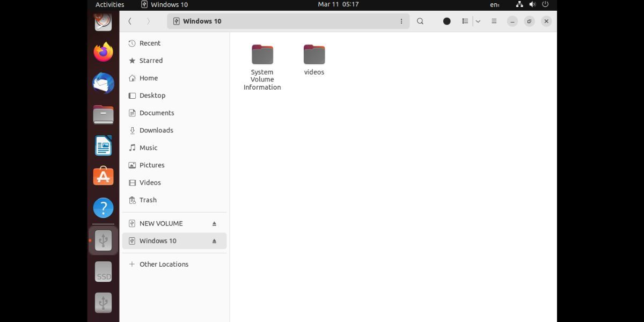Click the highlighted USB drive dock icon
Image resolution: width=644 pixels, height=322 pixels.
[104, 240]
